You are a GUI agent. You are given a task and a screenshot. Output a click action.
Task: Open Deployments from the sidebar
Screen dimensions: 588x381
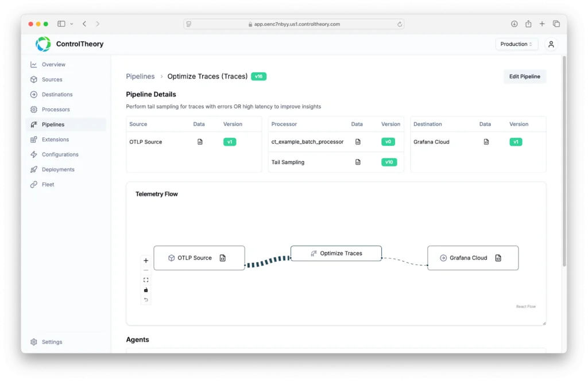pyautogui.click(x=59, y=169)
